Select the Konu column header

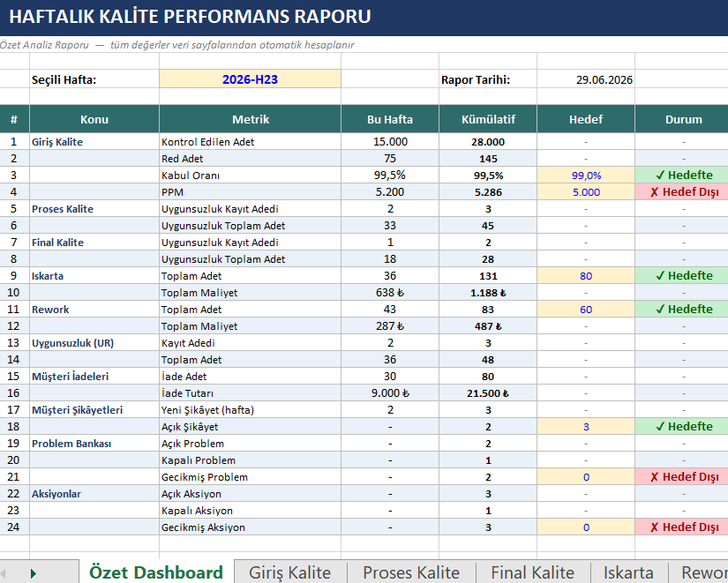[x=94, y=119]
